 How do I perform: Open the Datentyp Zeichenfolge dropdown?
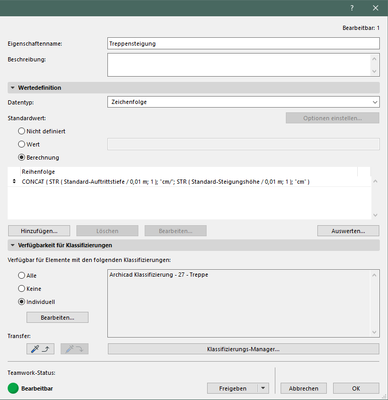click(243, 102)
